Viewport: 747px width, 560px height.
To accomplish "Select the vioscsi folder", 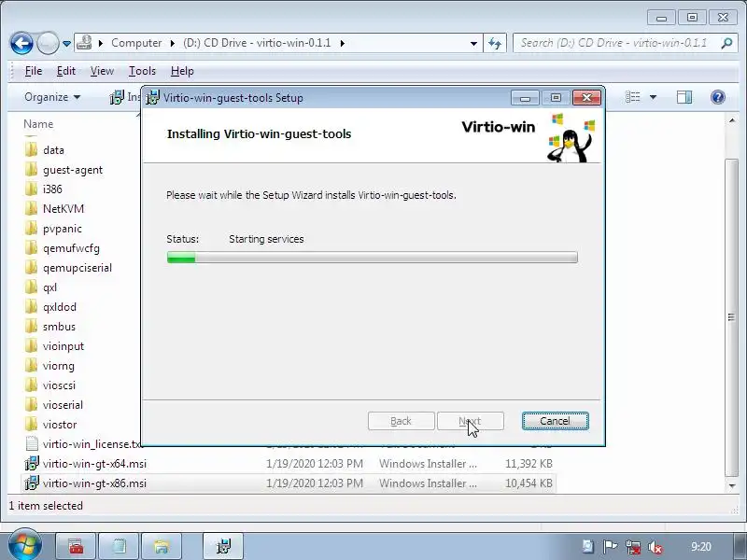I will click(59, 385).
